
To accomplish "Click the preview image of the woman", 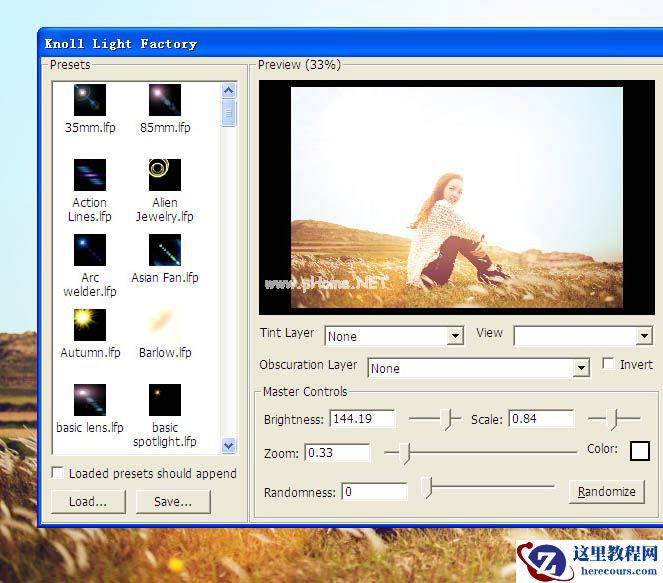I will (x=457, y=197).
